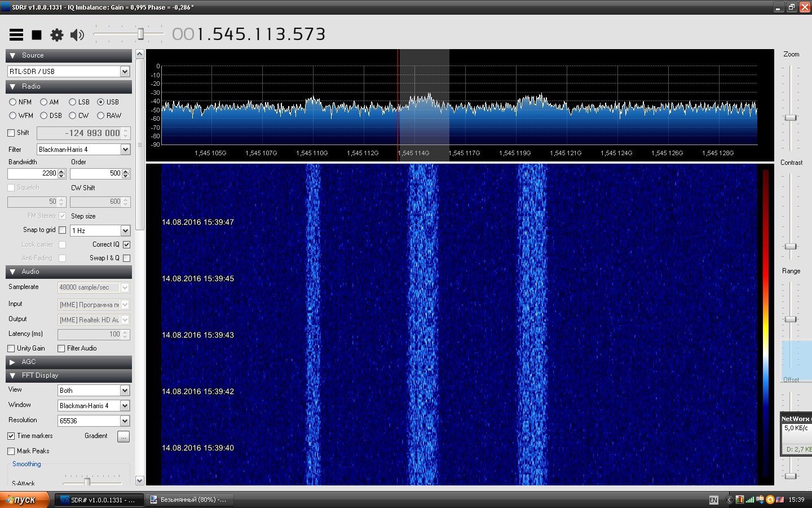812x508 pixels.
Task: Increase filter Order with up stepper arrow
Action: pos(125,171)
